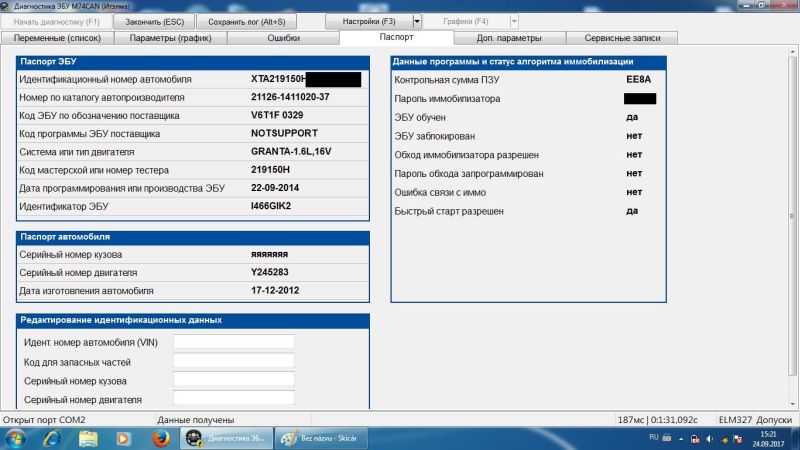Focus the Серийный номер двигателя edit field

point(234,399)
